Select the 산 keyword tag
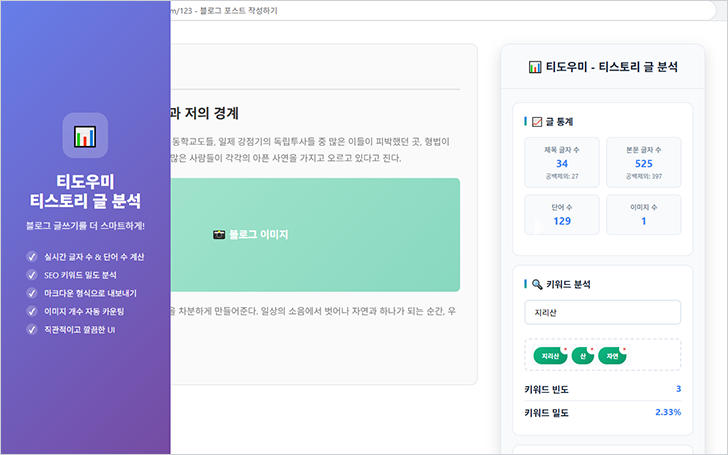The height and width of the screenshot is (455, 728). [x=583, y=356]
